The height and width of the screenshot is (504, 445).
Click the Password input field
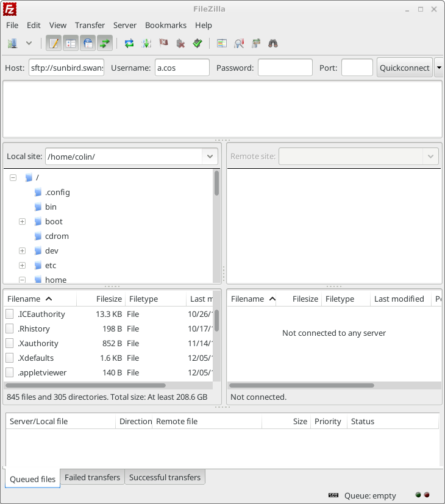pos(285,68)
